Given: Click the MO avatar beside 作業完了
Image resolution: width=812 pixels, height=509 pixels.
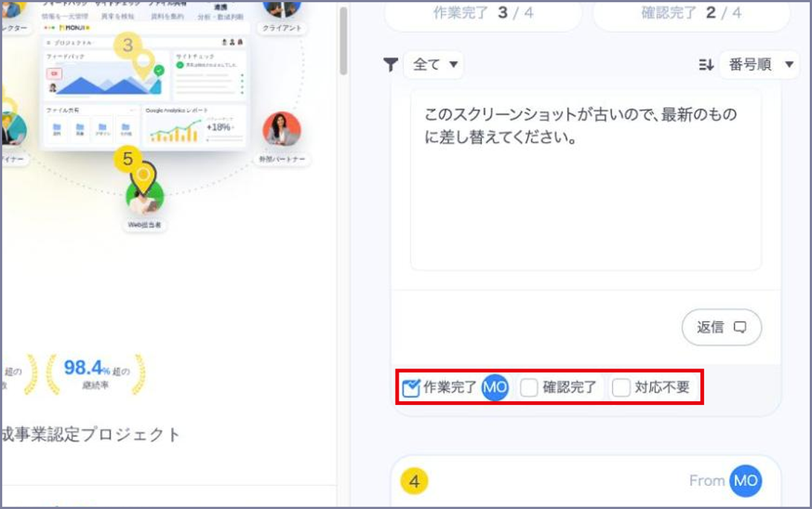Looking at the screenshot, I should pyautogui.click(x=495, y=387).
